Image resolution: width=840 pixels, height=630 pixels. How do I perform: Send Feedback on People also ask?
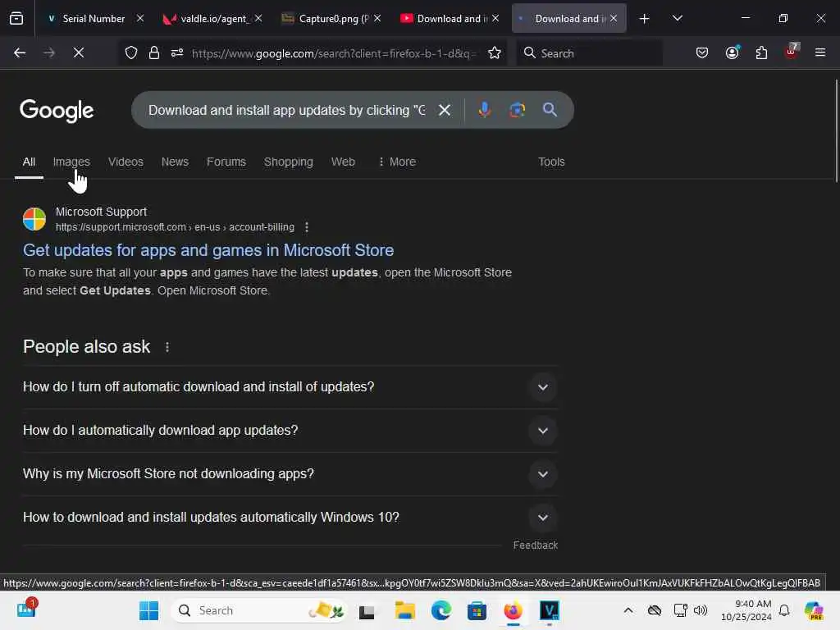tap(535, 546)
